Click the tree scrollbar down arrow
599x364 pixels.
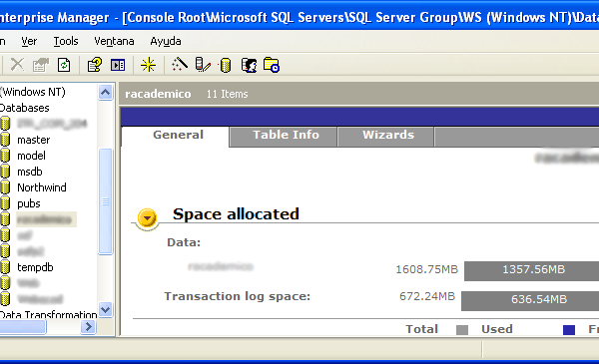click(x=106, y=309)
